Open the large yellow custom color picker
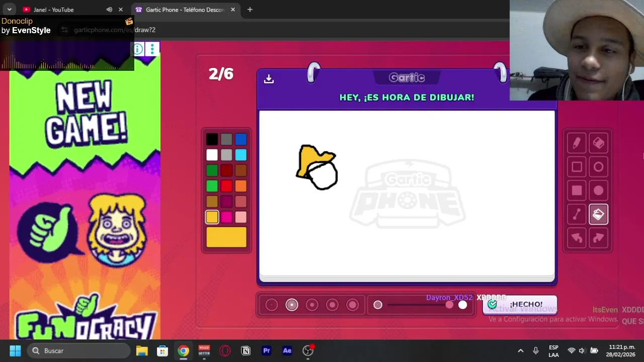The width and height of the screenshot is (644, 362). (226, 237)
